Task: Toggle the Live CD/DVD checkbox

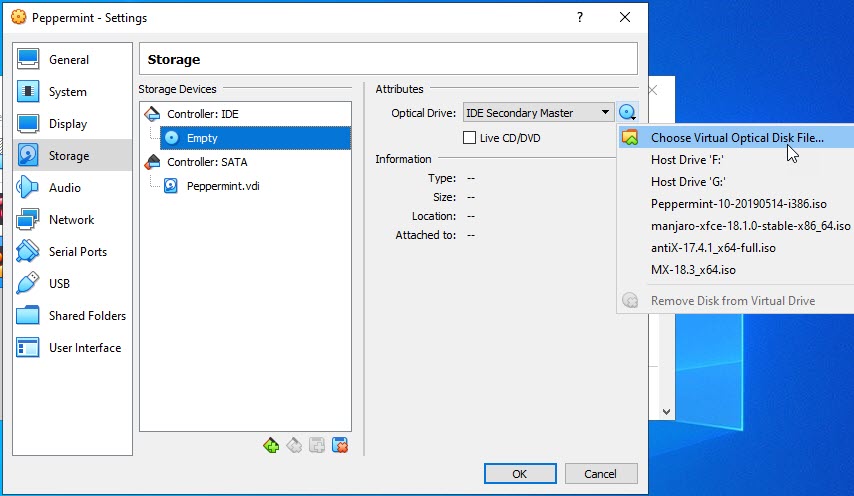Action: pyautogui.click(x=469, y=138)
